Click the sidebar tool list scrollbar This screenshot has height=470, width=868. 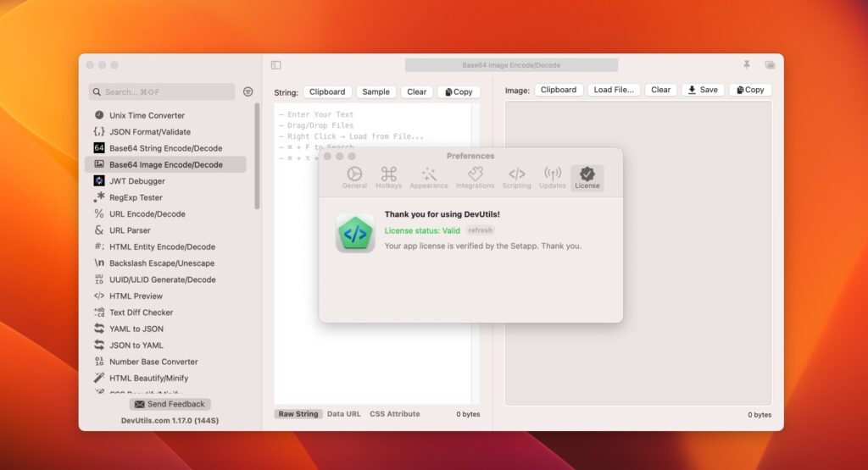257,157
